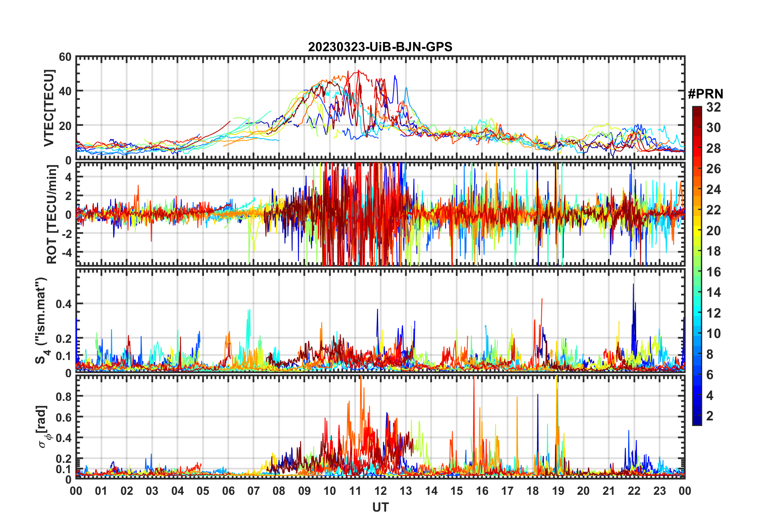Click the "UT" x-axis label

380,507
